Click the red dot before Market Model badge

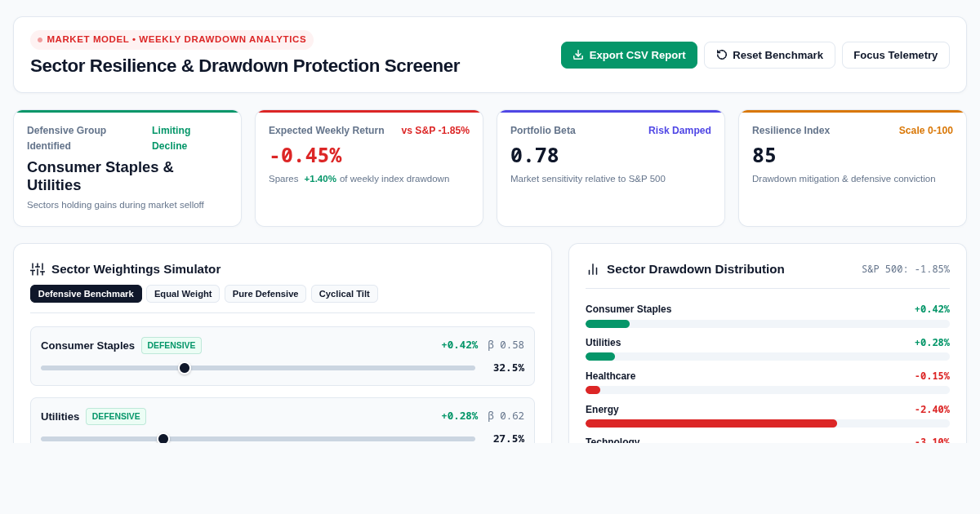point(40,39)
